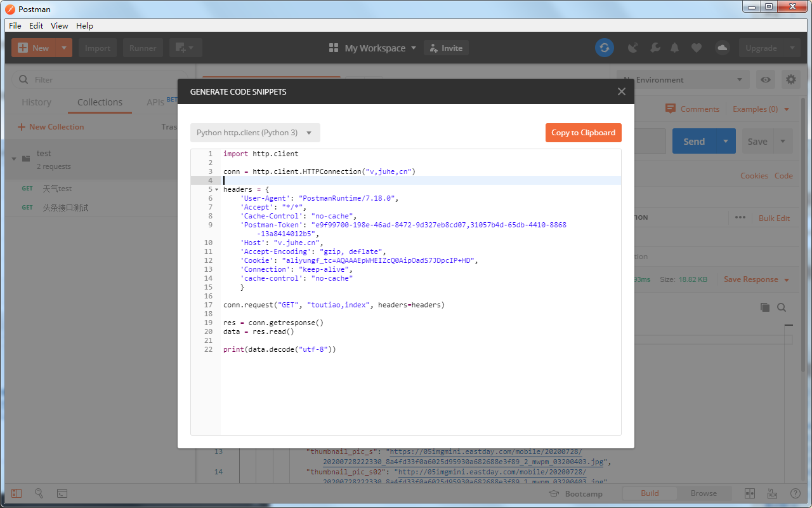Place cursor in code line 1 import statement

tap(261, 154)
